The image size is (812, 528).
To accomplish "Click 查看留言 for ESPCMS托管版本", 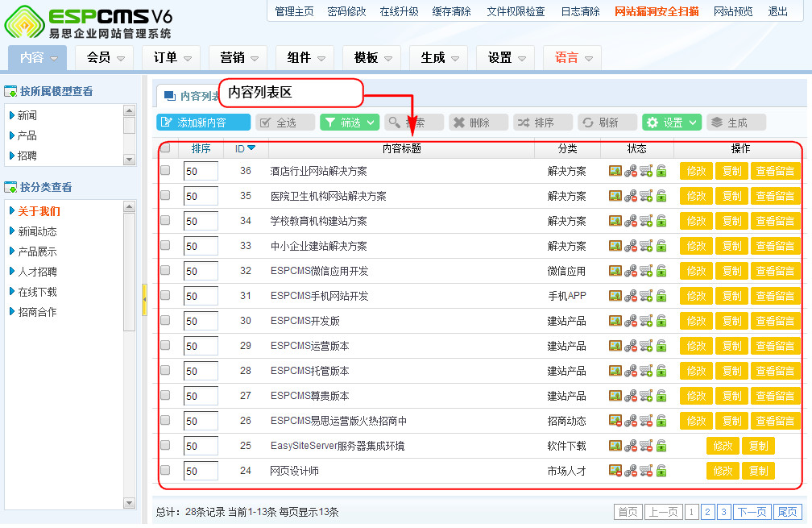I will click(775, 371).
